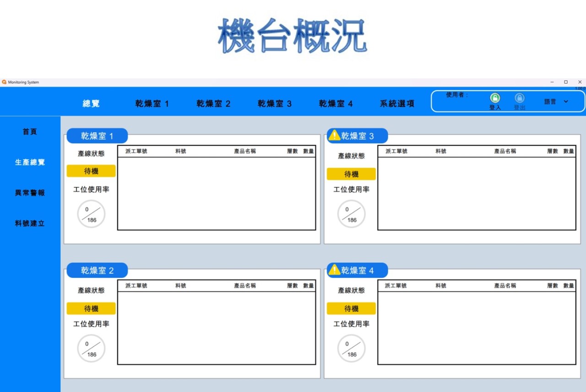The image size is (586, 392).
Task: Switch to the 乾燥室 2 top tab
Action: pos(213,104)
